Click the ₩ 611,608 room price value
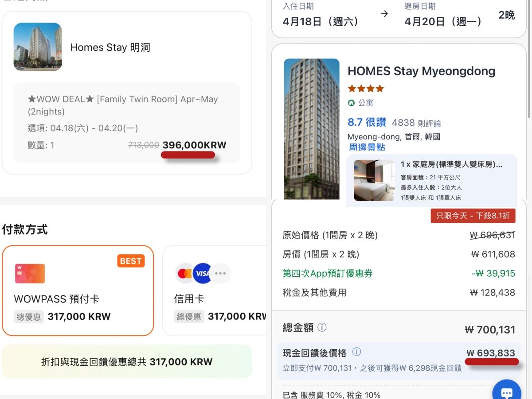 click(x=493, y=254)
